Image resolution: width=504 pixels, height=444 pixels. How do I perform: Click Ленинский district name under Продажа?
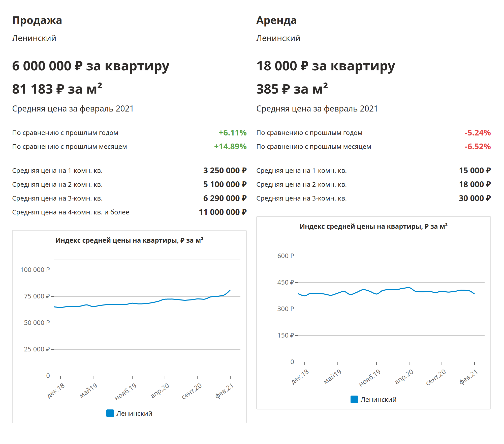pyautogui.click(x=34, y=38)
